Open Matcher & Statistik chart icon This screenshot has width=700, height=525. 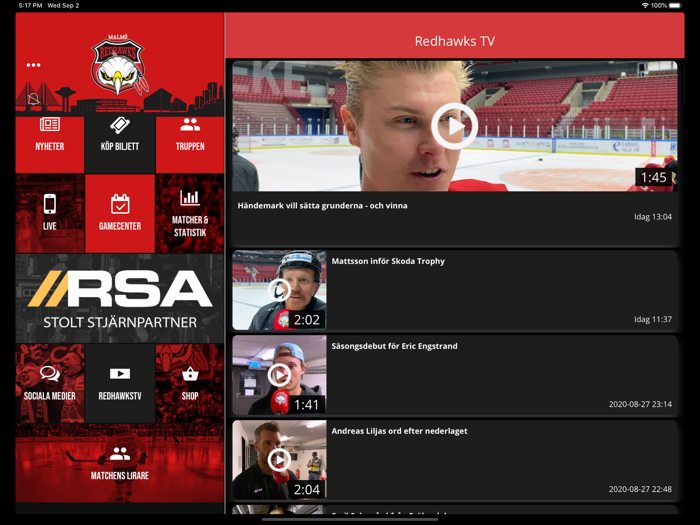pos(190,213)
